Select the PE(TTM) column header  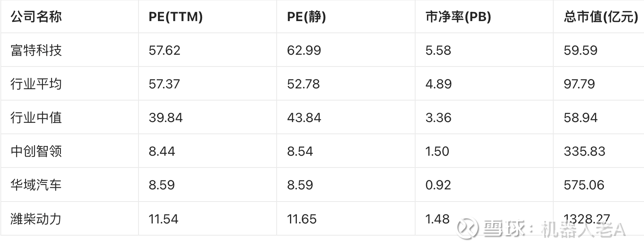[x=175, y=17]
